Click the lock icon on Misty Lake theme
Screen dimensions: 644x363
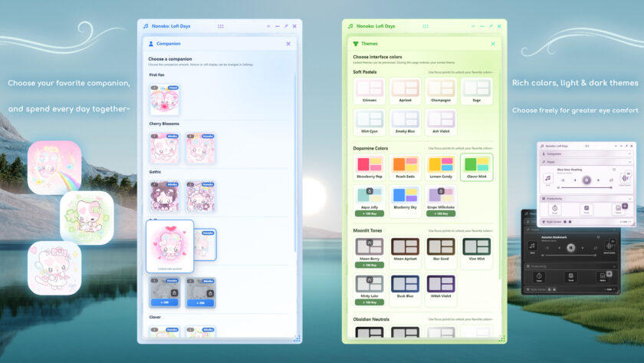click(x=370, y=280)
